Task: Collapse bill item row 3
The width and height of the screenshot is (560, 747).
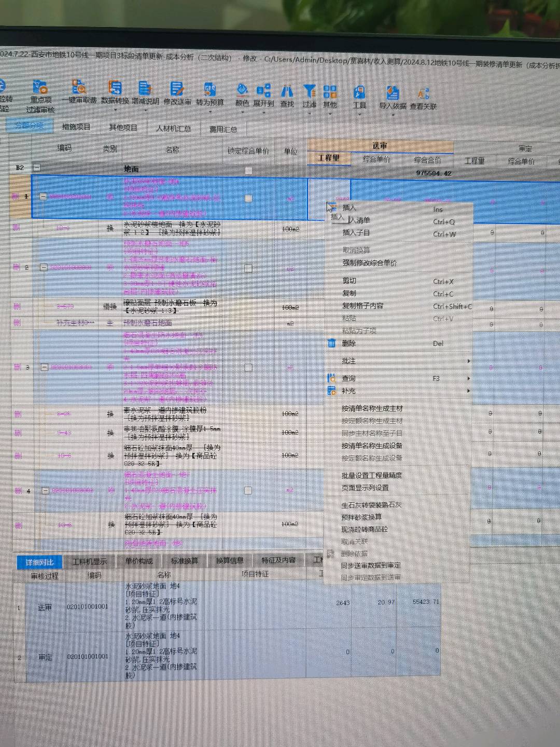Action: tap(45, 367)
